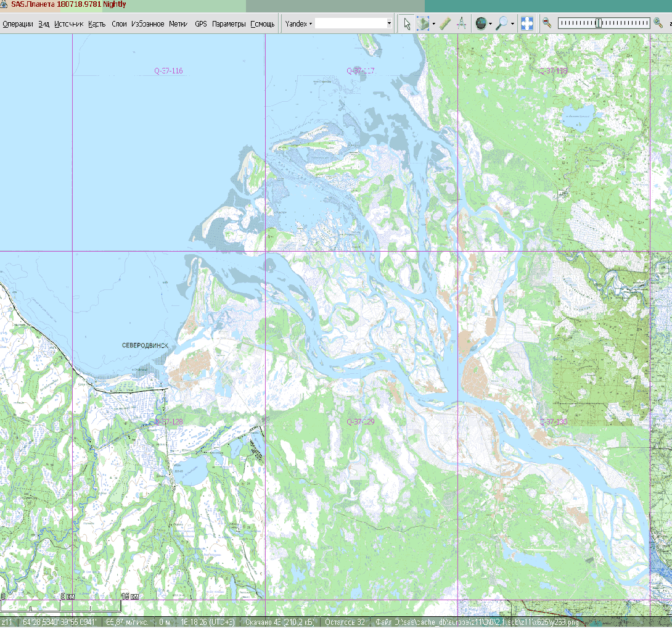This screenshot has width=672, height=628.
Task: Activate the area selection tool
Action: 422,23
